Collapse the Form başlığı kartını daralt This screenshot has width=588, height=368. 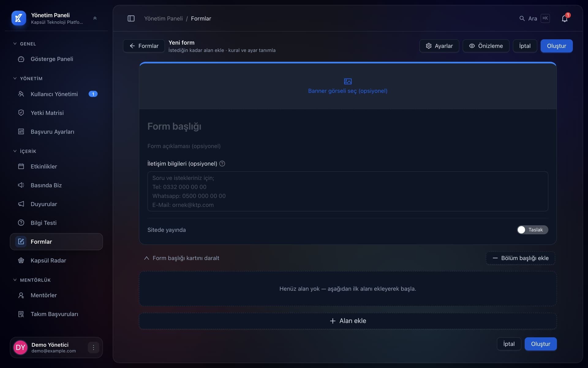[182, 258]
